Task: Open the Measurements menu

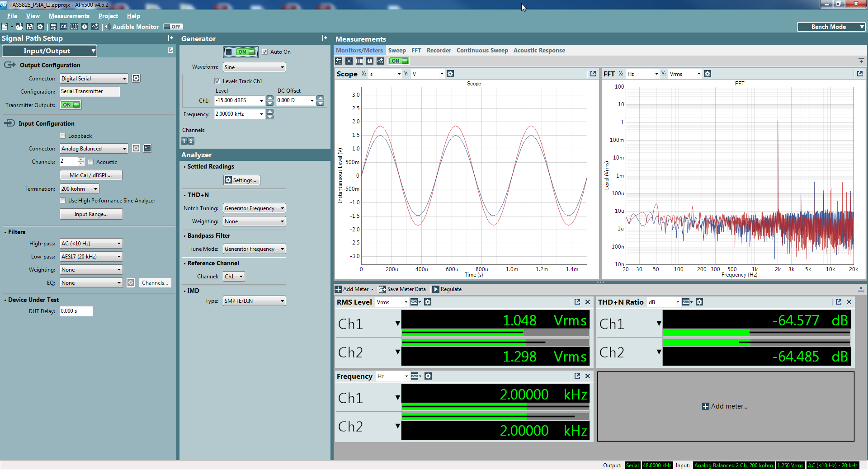Action: tap(69, 16)
